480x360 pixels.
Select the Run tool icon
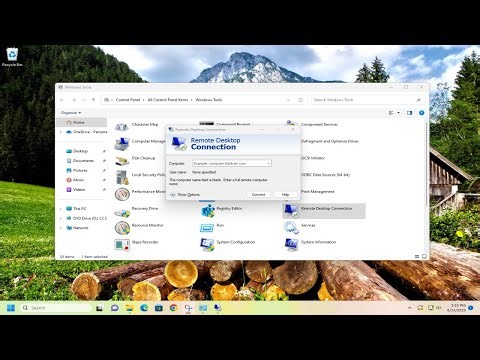tap(207, 228)
